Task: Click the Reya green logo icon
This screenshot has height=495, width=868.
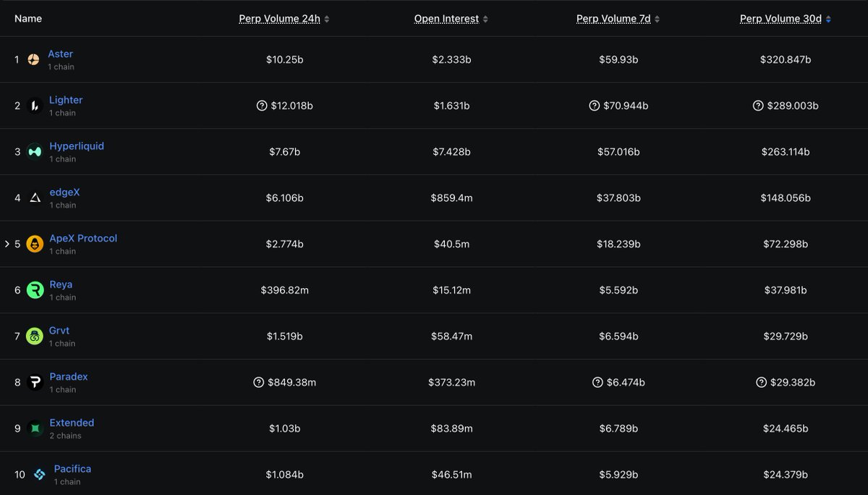Action: pos(35,290)
